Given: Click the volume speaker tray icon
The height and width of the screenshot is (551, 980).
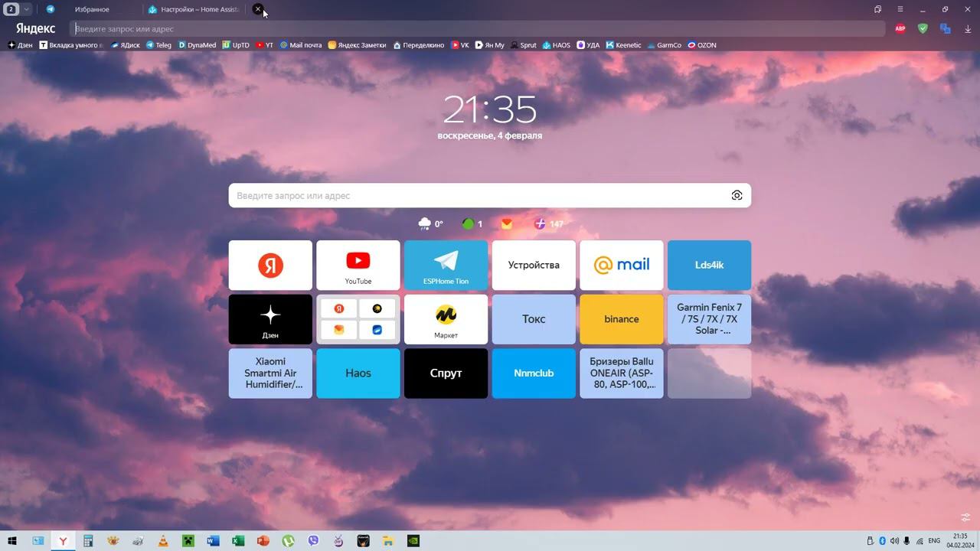Looking at the screenshot, I should click(x=894, y=541).
